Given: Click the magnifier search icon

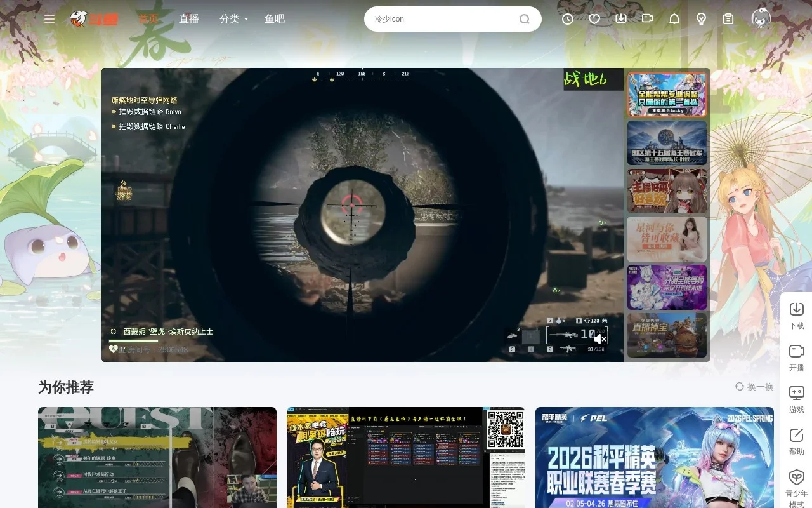Looking at the screenshot, I should [525, 19].
